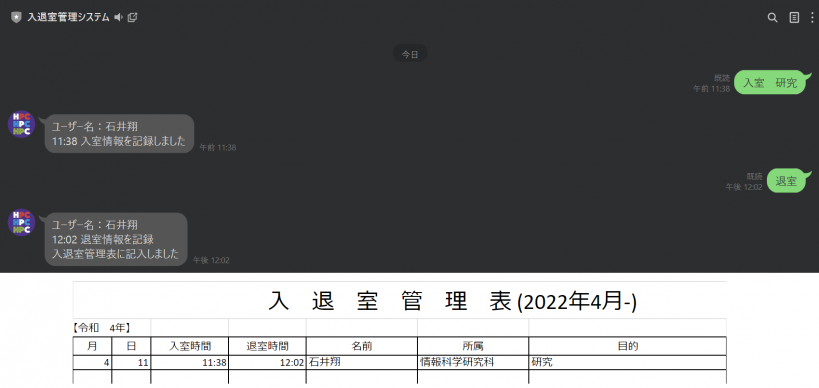Click HPC avatar beside 入室情報 message
This screenshot has width=819, height=388.
tap(21, 124)
